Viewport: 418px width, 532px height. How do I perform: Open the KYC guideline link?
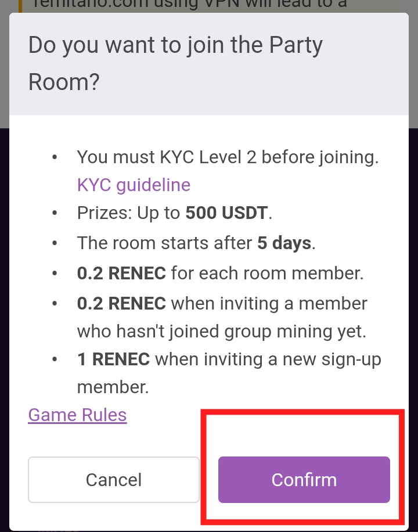134,185
